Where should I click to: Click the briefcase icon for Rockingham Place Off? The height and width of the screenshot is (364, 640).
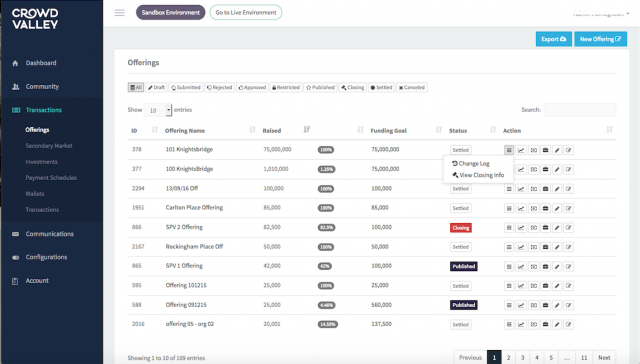click(545, 247)
